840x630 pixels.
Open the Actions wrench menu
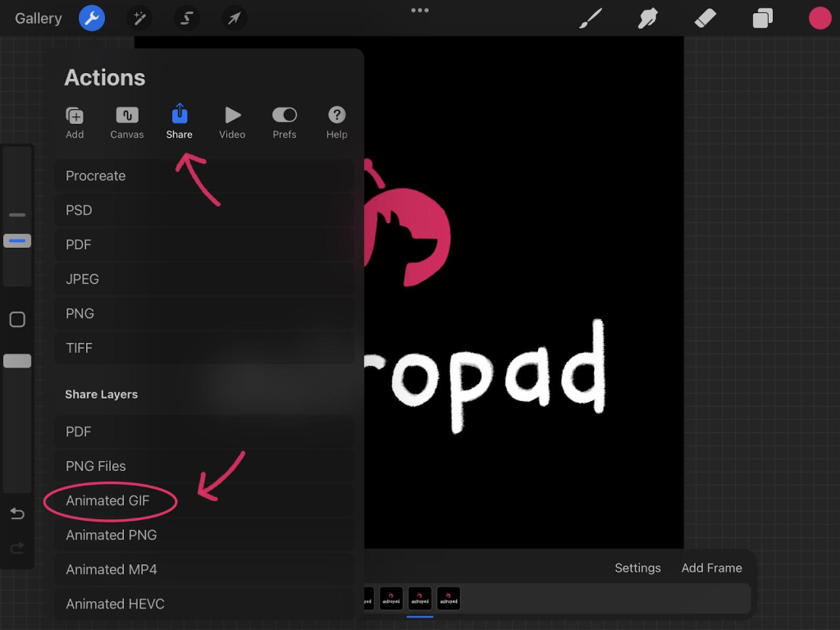pyautogui.click(x=92, y=18)
